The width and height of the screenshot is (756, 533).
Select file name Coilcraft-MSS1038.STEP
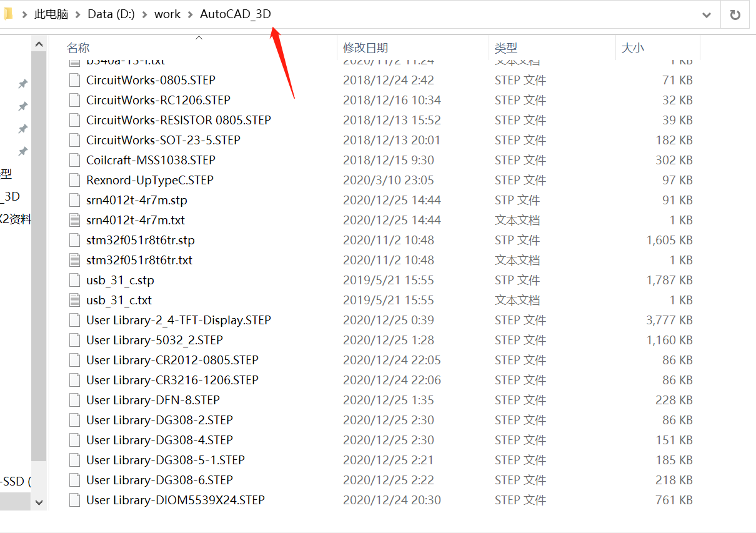coord(151,160)
